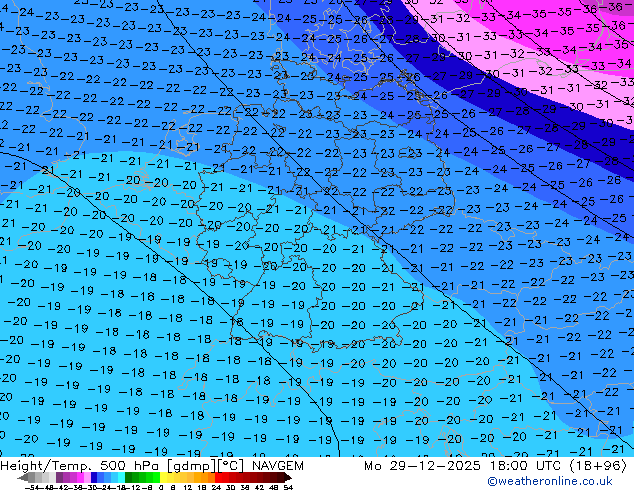The width and height of the screenshot is (634, 490).
Task: Click the [gdmp] unit label
Action: pos(185,466)
